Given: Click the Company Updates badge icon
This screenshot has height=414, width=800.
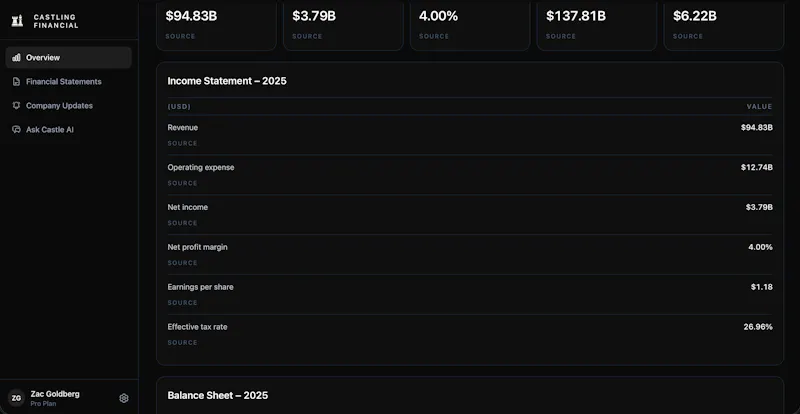Looking at the screenshot, I should click(16, 106).
